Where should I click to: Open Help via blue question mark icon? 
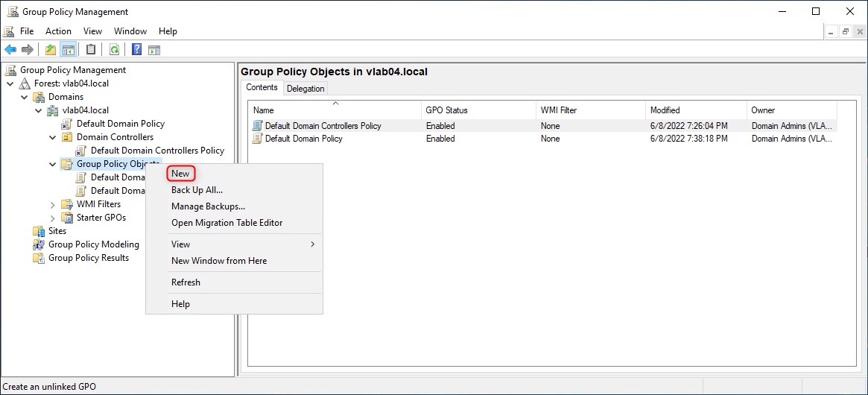(137, 50)
